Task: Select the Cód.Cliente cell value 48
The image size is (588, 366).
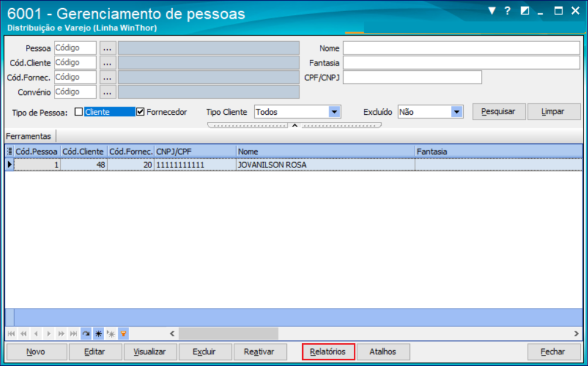Action: [84, 164]
